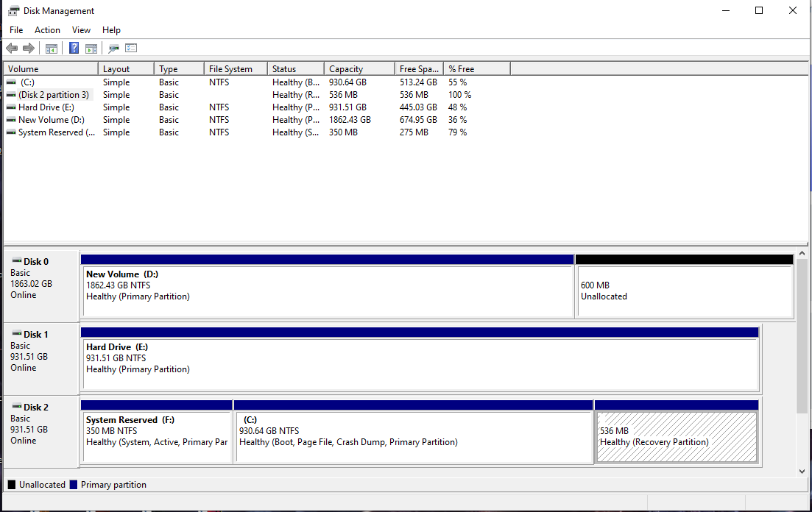This screenshot has height=512, width=812.
Task: Toggle the console tree pane
Action: pos(50,48)
